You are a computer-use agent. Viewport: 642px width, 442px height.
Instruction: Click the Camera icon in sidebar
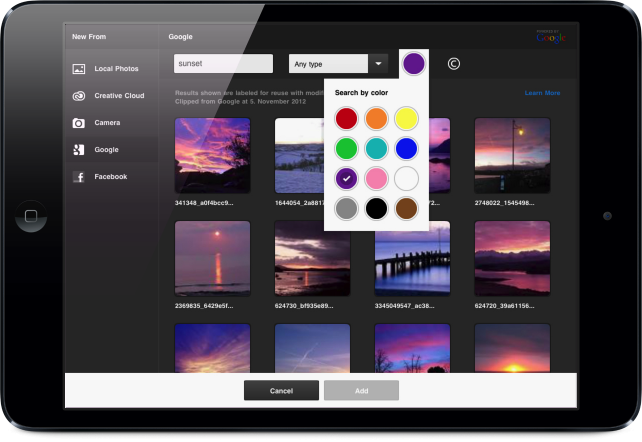pyautogui.click(x=79, y=123)
